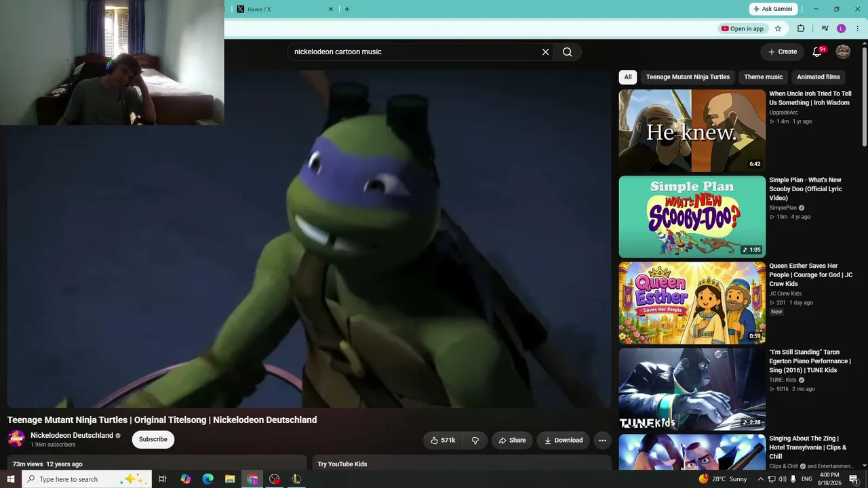This screenshot has height=488, width=868.
Task: Open the network icon in system tray
Action: [771, 479]
